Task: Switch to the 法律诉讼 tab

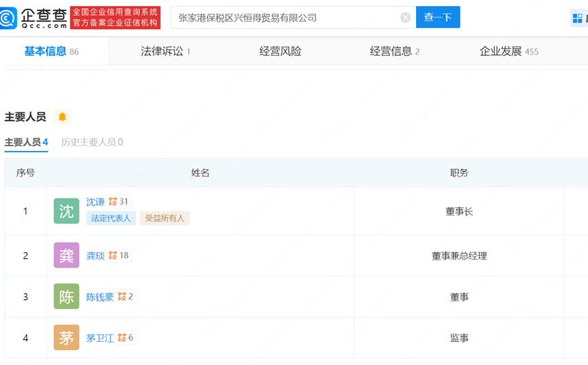Action: [x=166, y=52]
